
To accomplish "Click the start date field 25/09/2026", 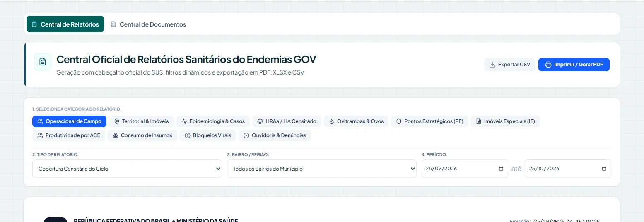I will (x=465, y=169).
